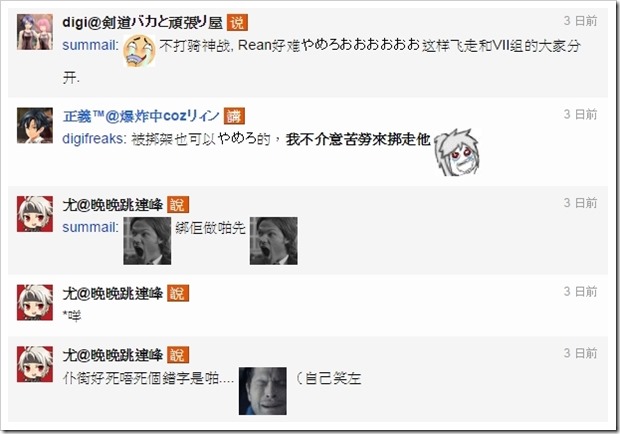Click the orange 說 badge on the *哔 post
The height and width of the screenshot is (434, 620).
point(178,293)
